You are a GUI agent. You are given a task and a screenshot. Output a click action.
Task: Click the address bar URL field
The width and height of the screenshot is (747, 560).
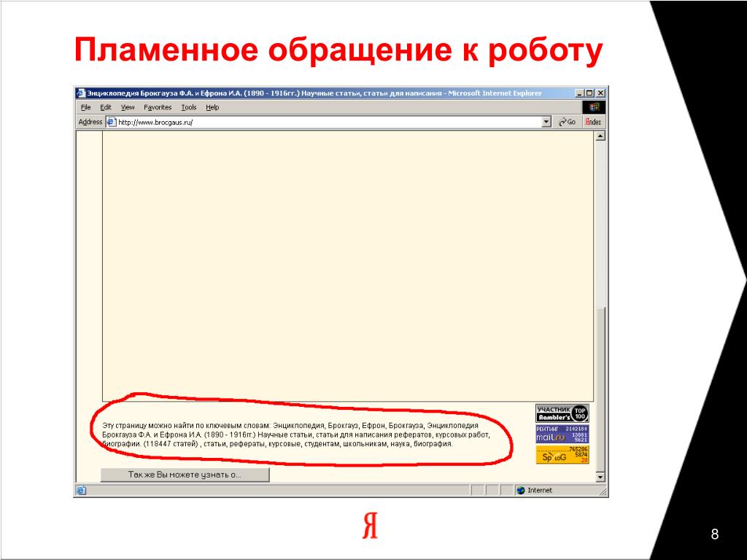(x=329, y=122)
